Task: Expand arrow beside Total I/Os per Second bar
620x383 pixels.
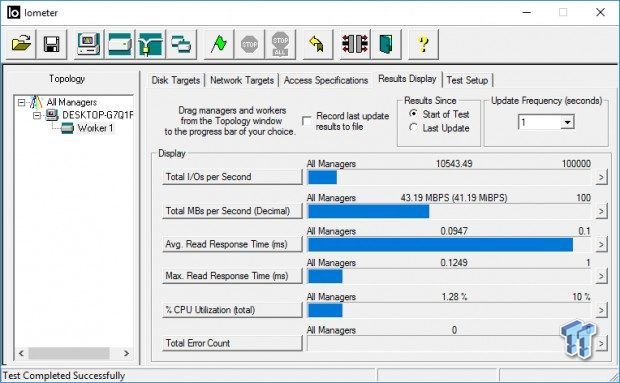Action: tap(601, 177)
